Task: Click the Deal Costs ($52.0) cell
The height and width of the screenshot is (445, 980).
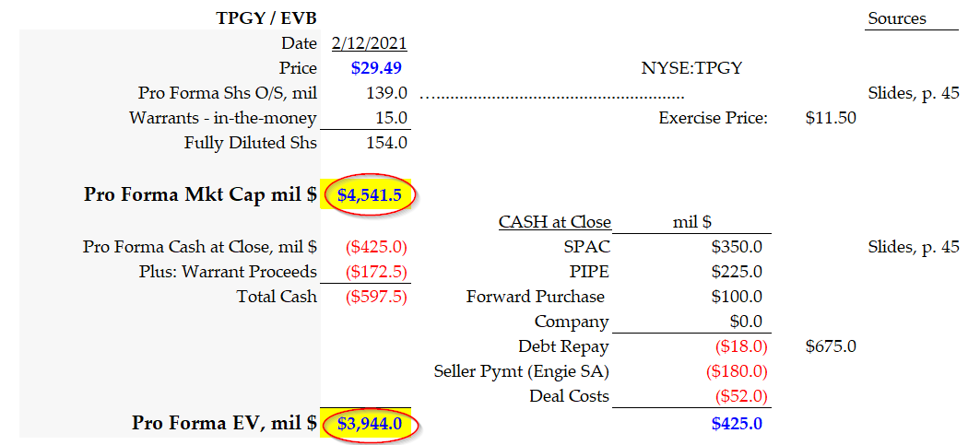Action: (x=741, y=396)
